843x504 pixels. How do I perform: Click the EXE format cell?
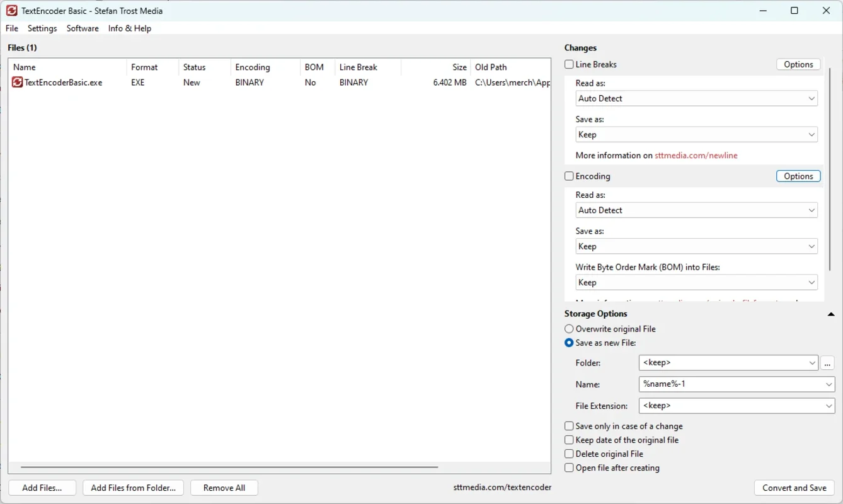[x=138, y=83]
